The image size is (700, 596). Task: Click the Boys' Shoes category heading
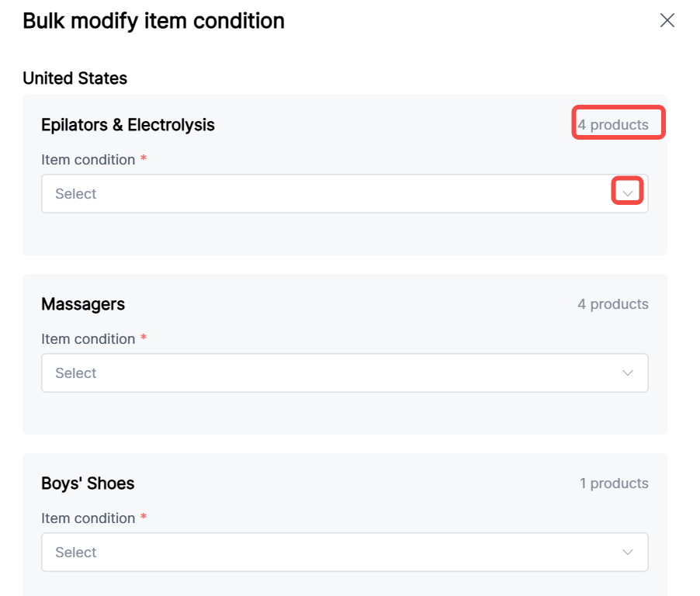tap(88, 483)
